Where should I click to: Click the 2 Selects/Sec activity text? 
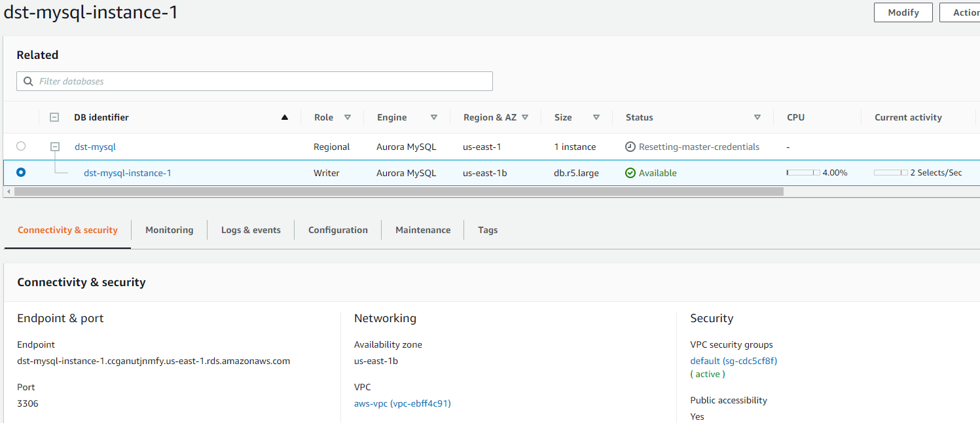click(x=936, y=173)
